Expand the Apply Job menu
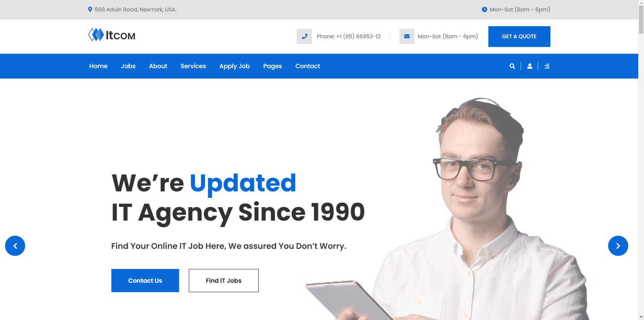Viewport: 644px width, 320px height. click(234, 66)
